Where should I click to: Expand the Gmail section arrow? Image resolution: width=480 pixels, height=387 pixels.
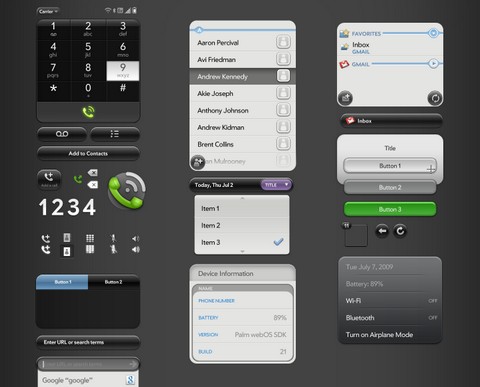433,63
